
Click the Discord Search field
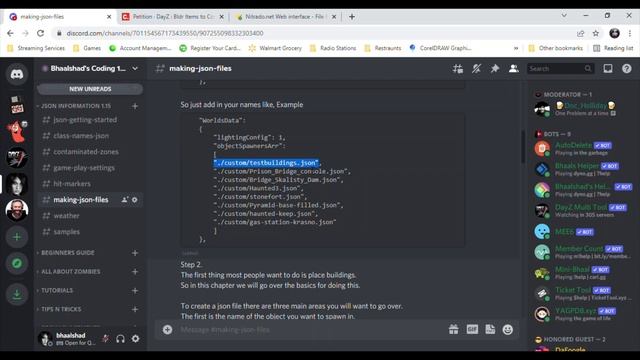pyautogui.click(x=560, y=69)
